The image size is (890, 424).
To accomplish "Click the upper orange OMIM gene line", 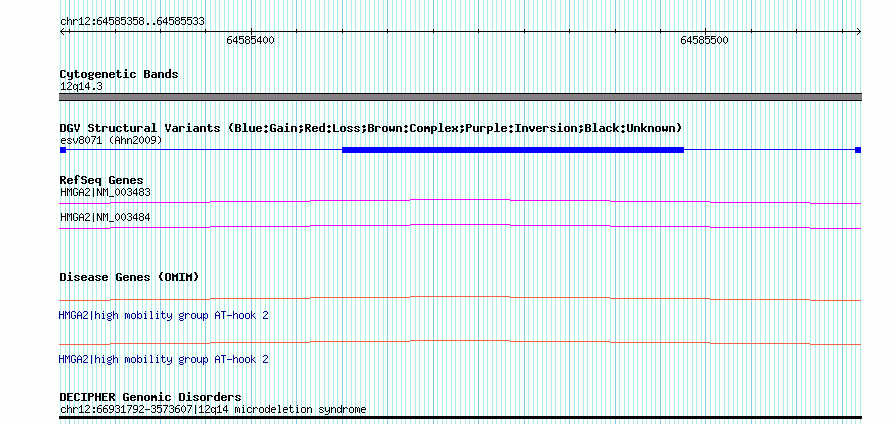I will pyautogui.click(x=460, y=298).
